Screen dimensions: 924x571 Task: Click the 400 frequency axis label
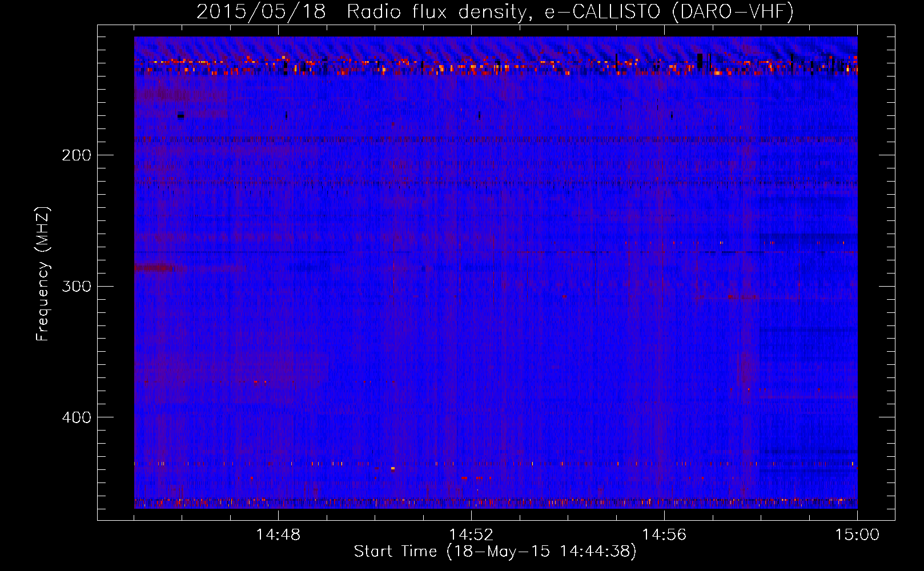click(77, 417)
